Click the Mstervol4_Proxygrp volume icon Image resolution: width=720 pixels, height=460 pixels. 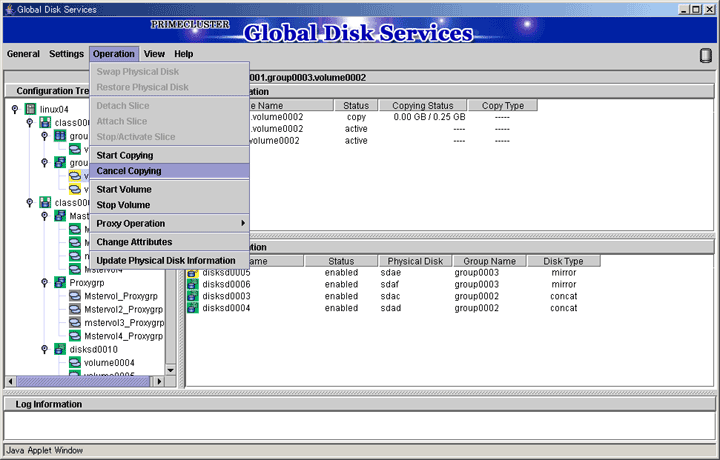74,336
